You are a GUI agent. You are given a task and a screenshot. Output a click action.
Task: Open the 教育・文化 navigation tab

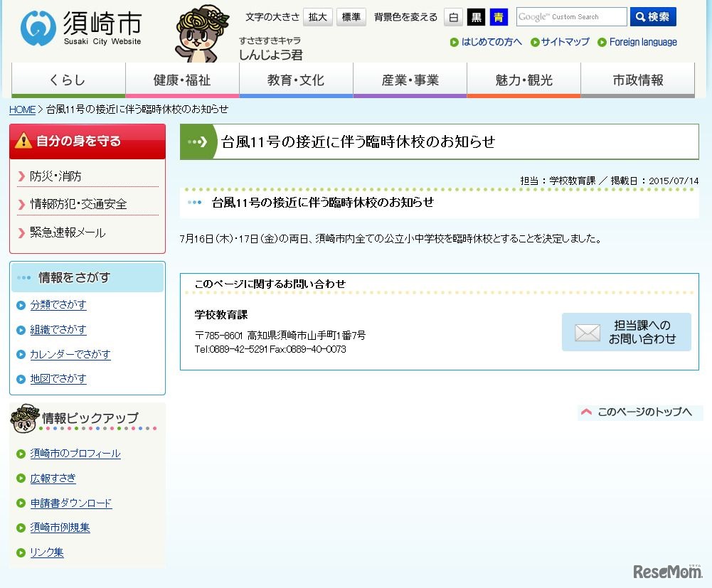(x=296, y=80)
